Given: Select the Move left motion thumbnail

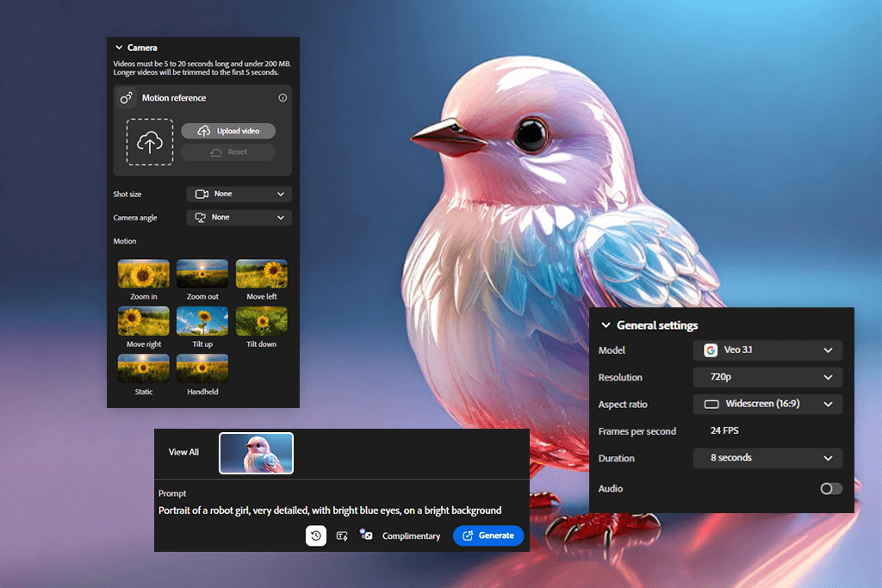Looking at the screenshot, I should click(x=262, y=274).
